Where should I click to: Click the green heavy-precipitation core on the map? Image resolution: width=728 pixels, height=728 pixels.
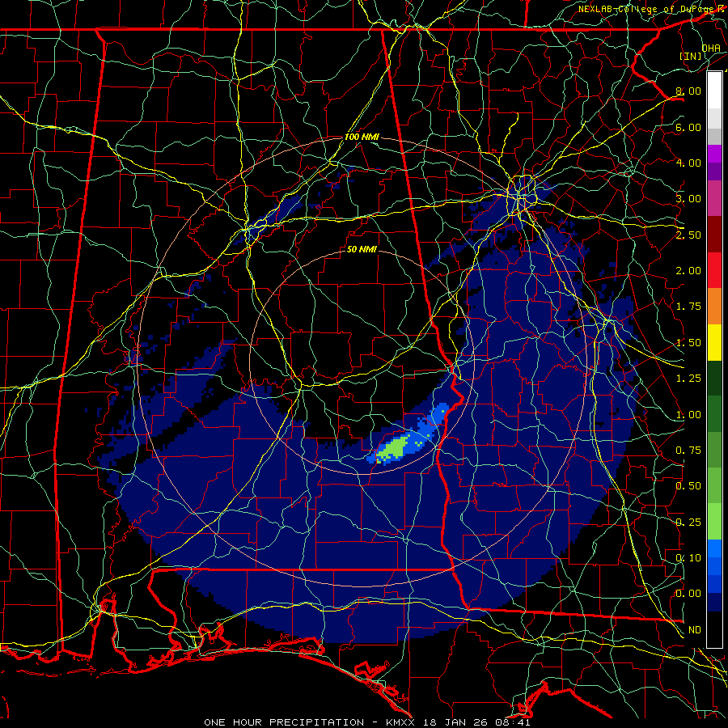pyautogui.click(x=393, y=449)
